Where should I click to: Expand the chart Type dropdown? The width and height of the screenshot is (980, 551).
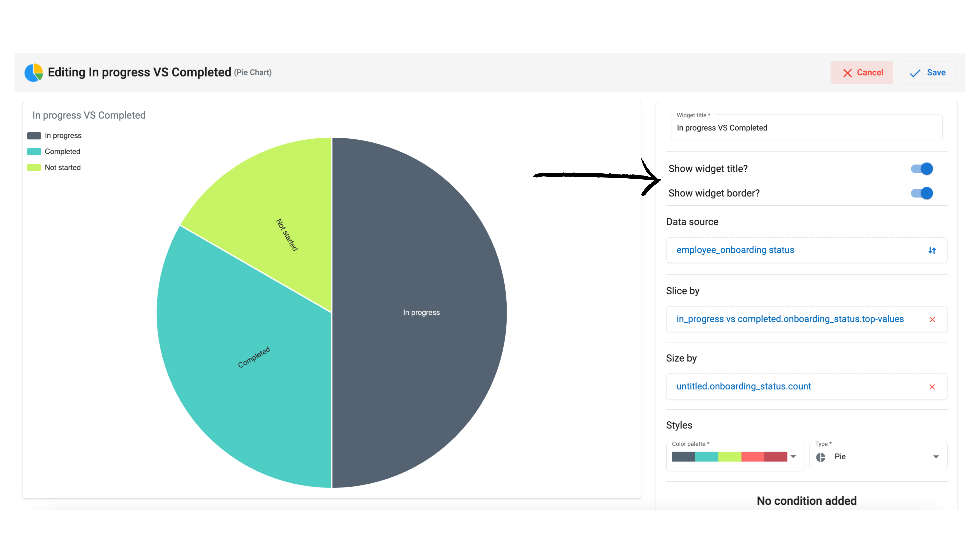click(x=936, y=457)
